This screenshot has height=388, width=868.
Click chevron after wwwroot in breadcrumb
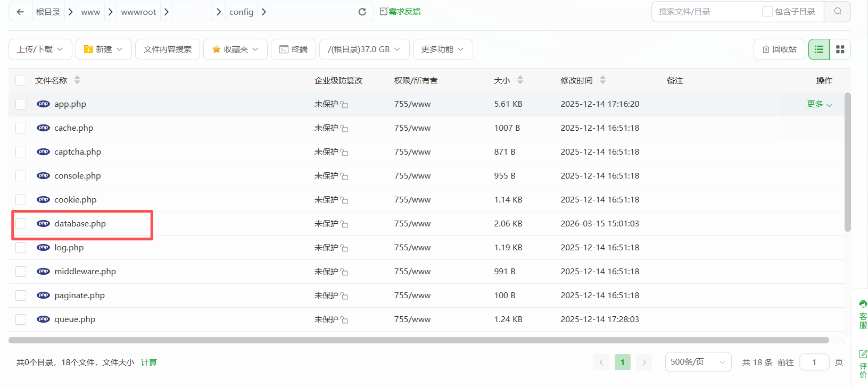166,12
